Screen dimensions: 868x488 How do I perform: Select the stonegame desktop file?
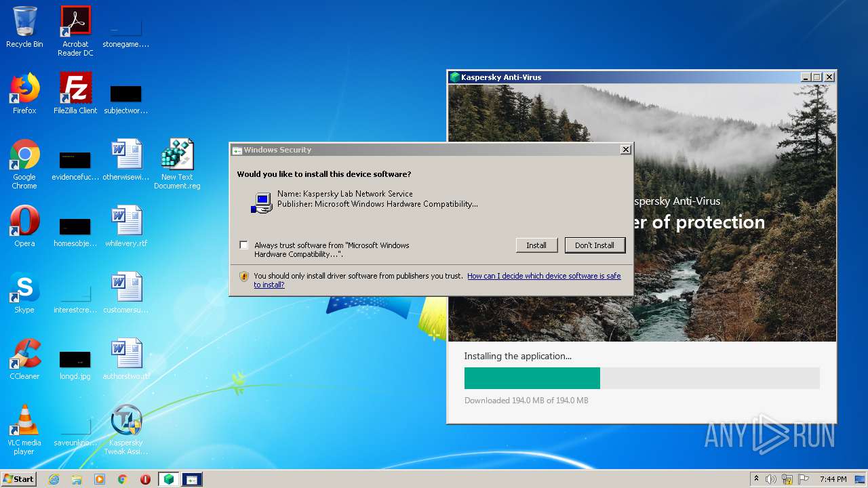tap(125, 31)
